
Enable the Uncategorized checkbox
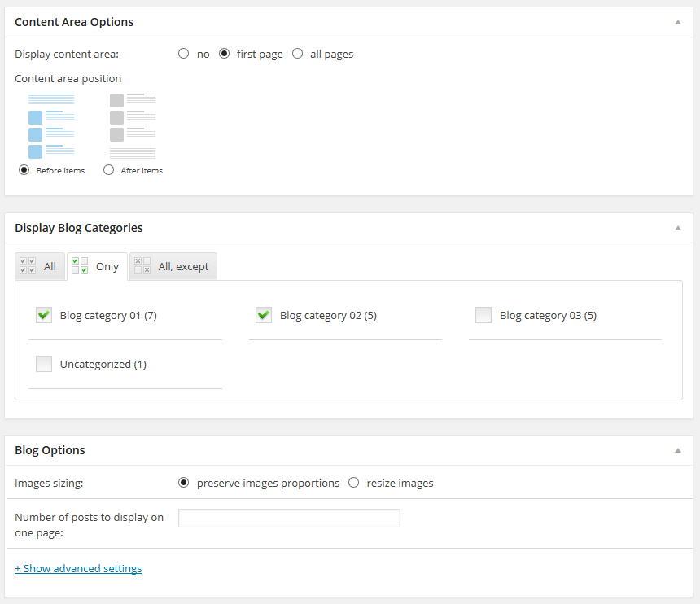click(44, 364)
